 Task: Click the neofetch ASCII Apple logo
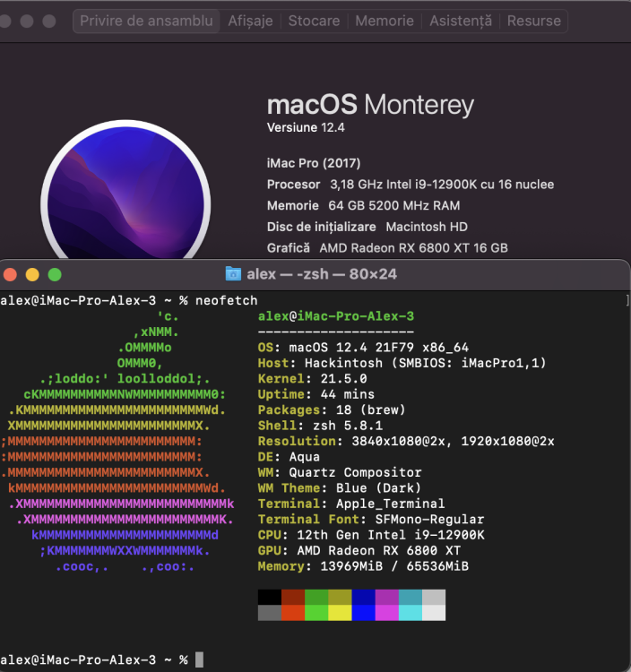pyautogui.click(x=117, y=442)
